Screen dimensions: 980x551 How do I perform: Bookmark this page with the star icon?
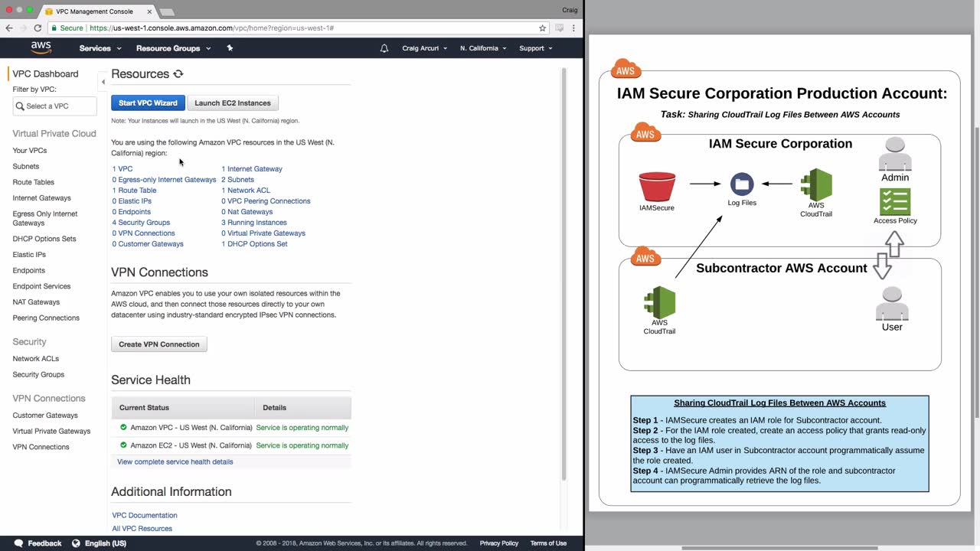543,28
